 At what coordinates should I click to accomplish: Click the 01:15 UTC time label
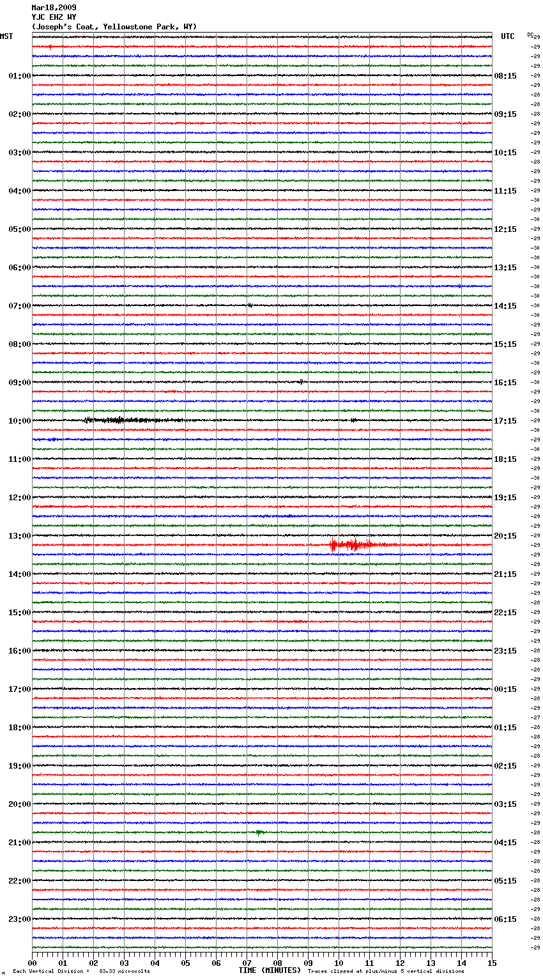[505, 728]
